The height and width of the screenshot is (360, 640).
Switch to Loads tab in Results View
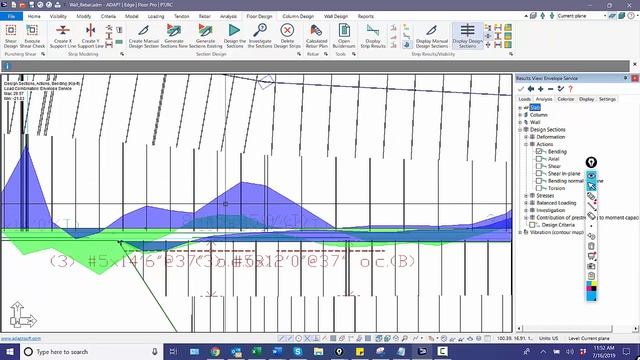click(524, 99)
